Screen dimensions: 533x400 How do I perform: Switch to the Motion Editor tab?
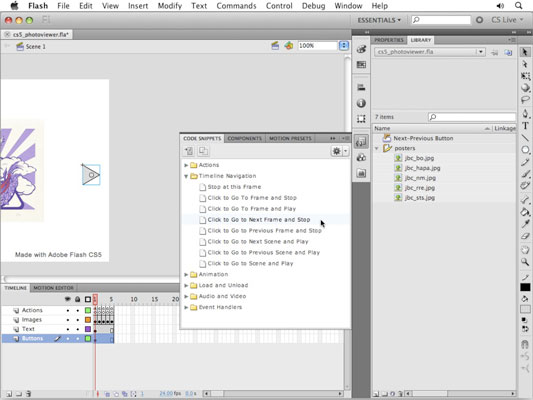tap(53, 288)
